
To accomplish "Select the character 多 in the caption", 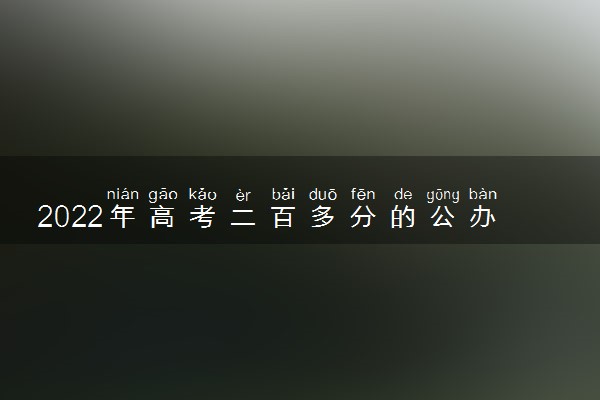I will point(323,217).
